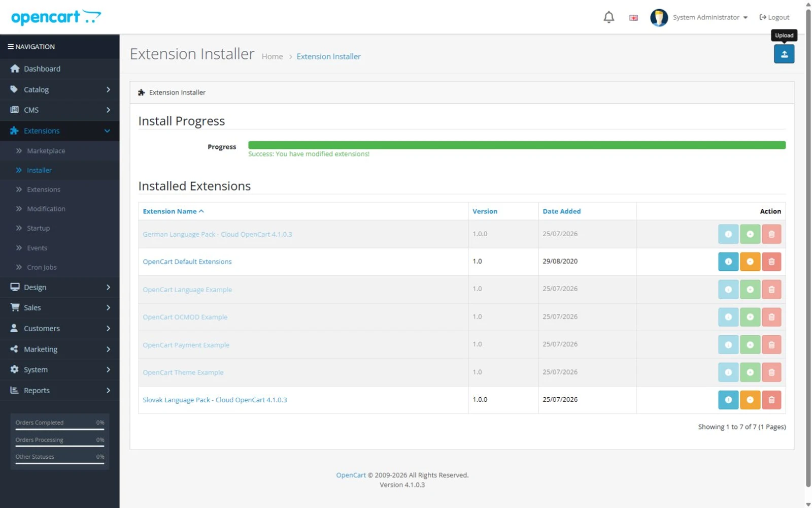Delete OpenCart OCMOD Example

pyautogui.click(x=771, y=317)
